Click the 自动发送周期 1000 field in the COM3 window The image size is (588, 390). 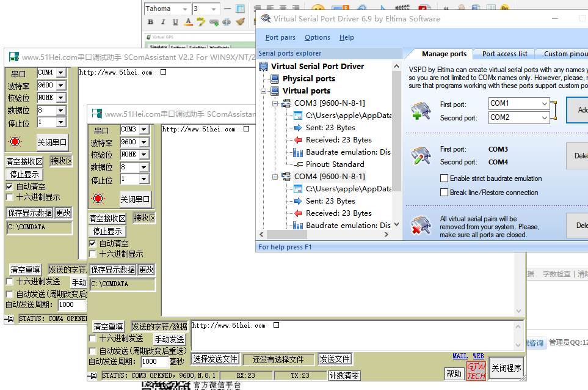154,361
